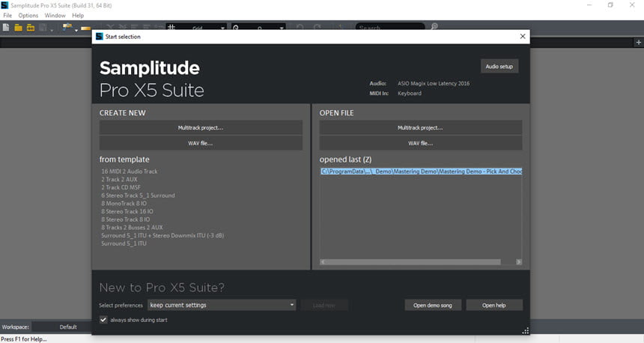Click the Audio setup button
This screenshot has height=343, width=644.
pyautogui.click(x=499, y=66)
